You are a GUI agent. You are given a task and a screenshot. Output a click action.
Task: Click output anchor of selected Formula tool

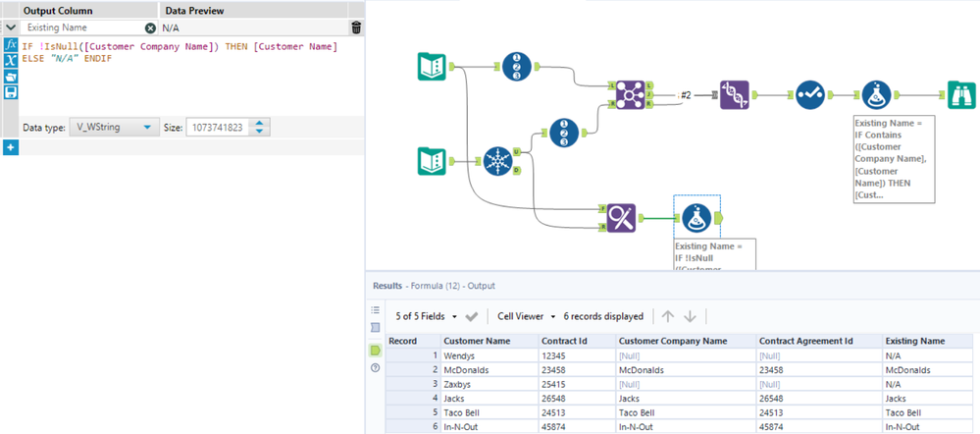click(717, 218)
